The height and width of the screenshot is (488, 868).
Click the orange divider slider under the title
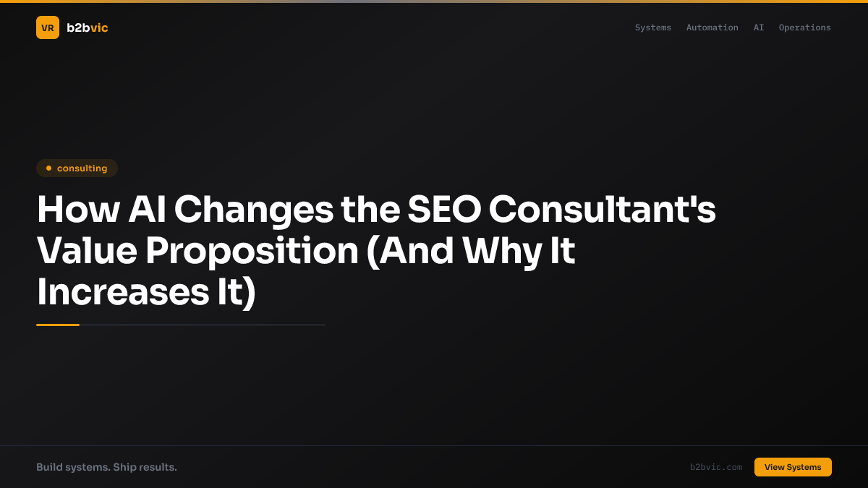pos(58,324)
